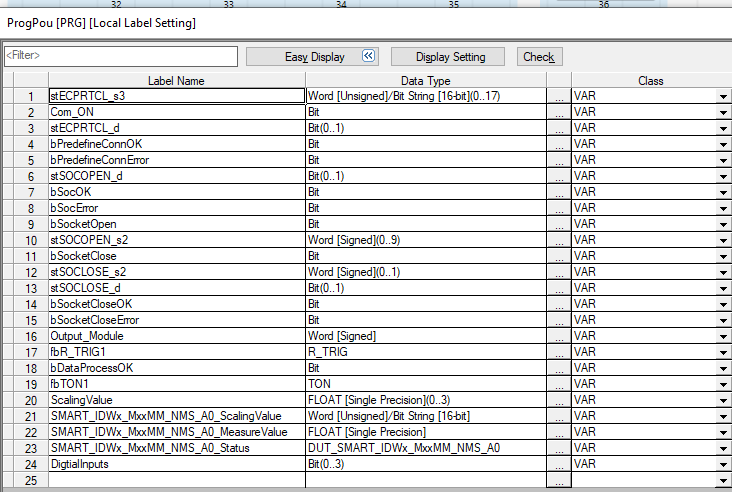Click data type ellipsis button for Com_ON
Screen dimensions: 732x492
[559, 112]
